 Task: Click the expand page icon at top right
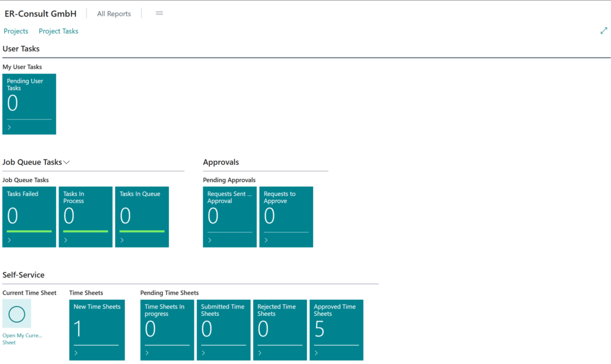pyautogui.click(x=603, y=31)
